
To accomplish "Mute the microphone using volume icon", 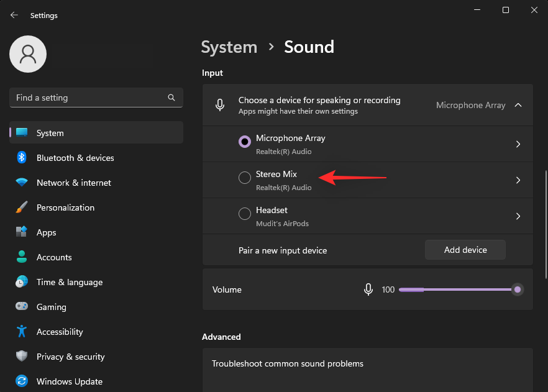I will point(368,289).
